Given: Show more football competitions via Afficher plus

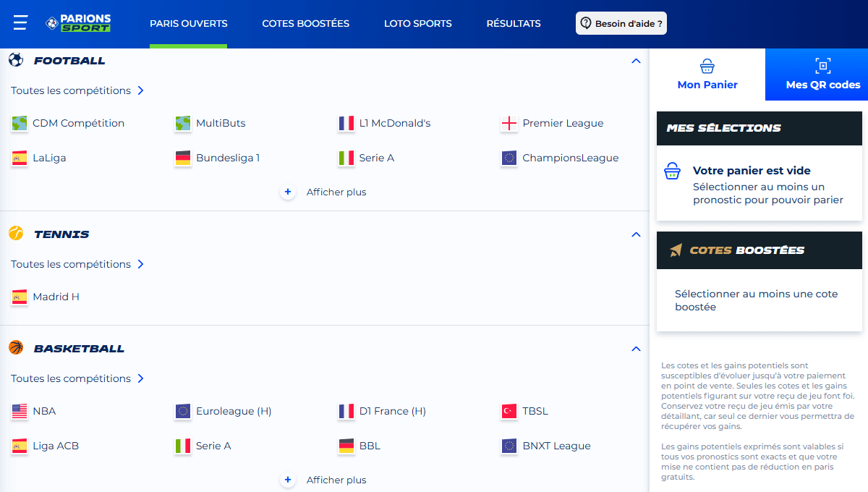Looking at the screenshot, I should click(336, 192).
